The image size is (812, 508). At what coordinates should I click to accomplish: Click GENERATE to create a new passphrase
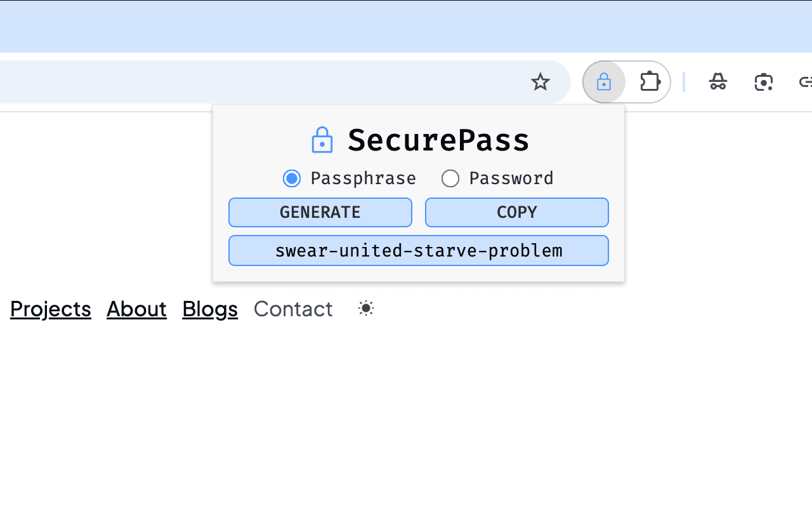[320, 212]
